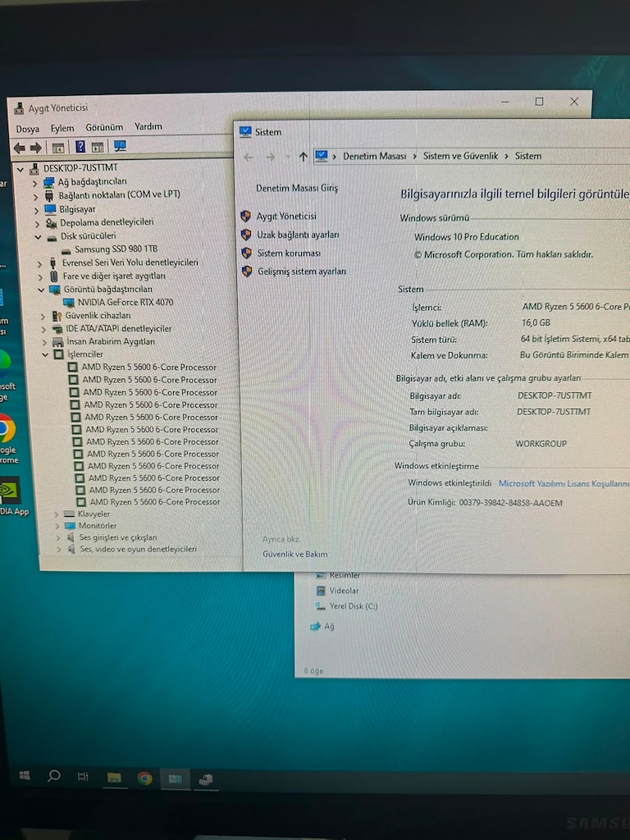Click the Task View taskbar icon
The image size is (630, 840).
pos(83,776)
